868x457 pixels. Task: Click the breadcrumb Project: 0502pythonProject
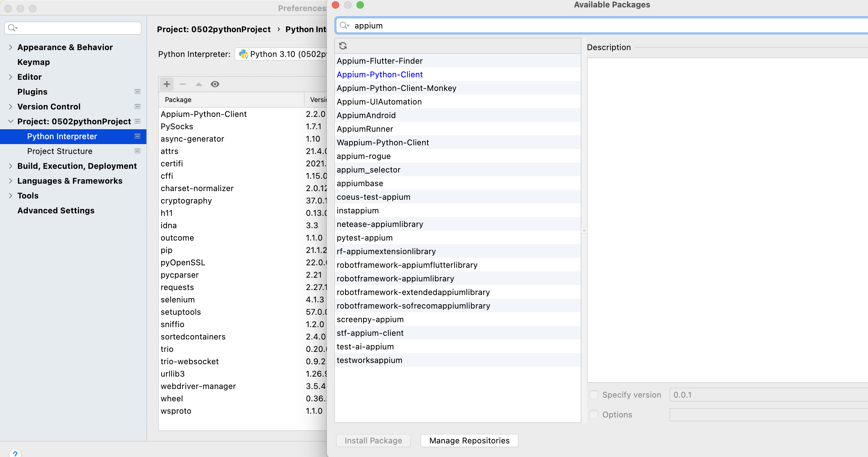click(214, 29)
